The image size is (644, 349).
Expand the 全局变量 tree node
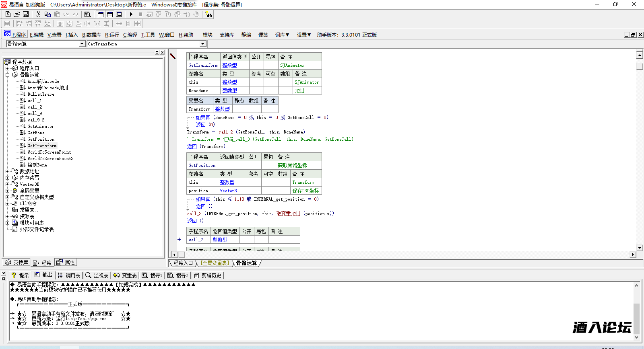pos(7,191)
